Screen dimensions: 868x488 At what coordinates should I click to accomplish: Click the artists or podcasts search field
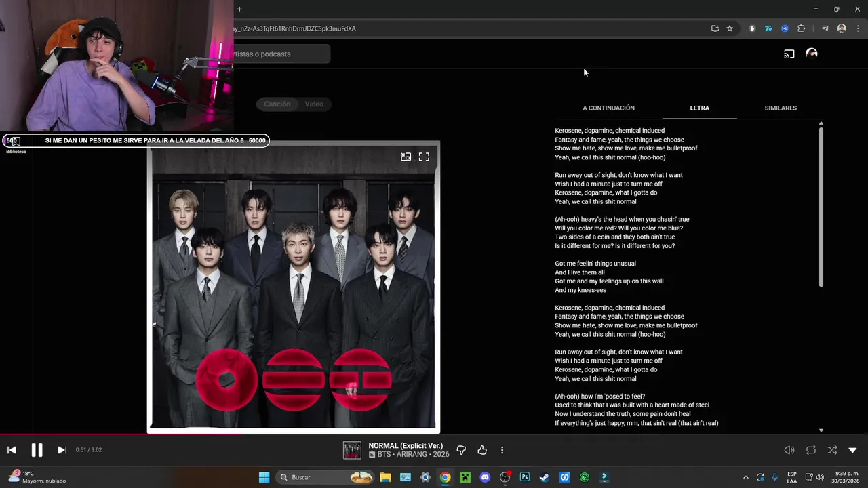tap(281, 54)
